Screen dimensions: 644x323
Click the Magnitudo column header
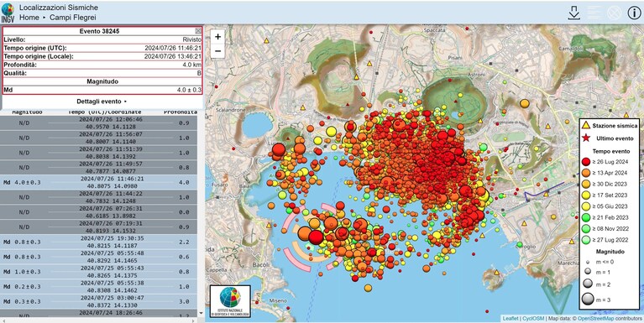tap(27, 112)
